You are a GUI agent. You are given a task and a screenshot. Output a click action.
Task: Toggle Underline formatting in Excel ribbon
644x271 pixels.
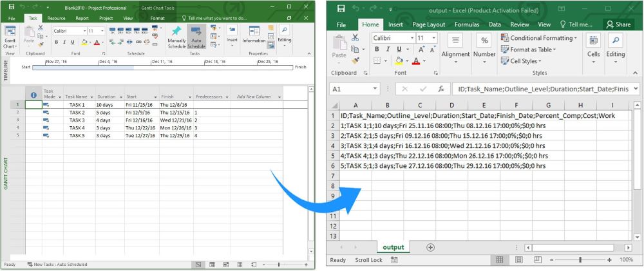point(399,50)
